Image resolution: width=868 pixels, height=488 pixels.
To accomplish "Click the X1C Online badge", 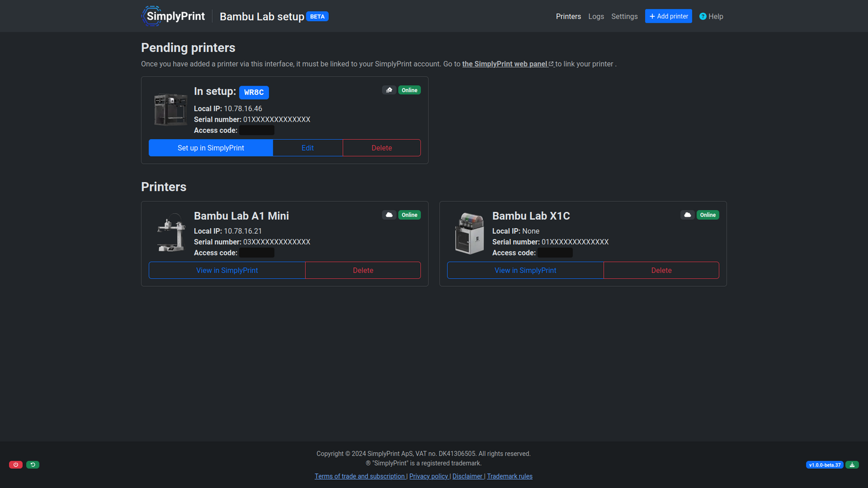I will pos(708,215).
